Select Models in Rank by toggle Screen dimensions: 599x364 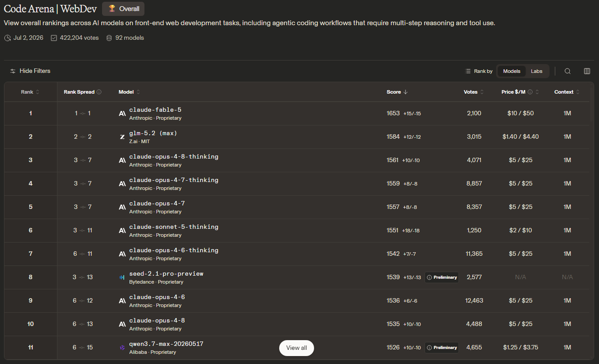pos(512,71)
